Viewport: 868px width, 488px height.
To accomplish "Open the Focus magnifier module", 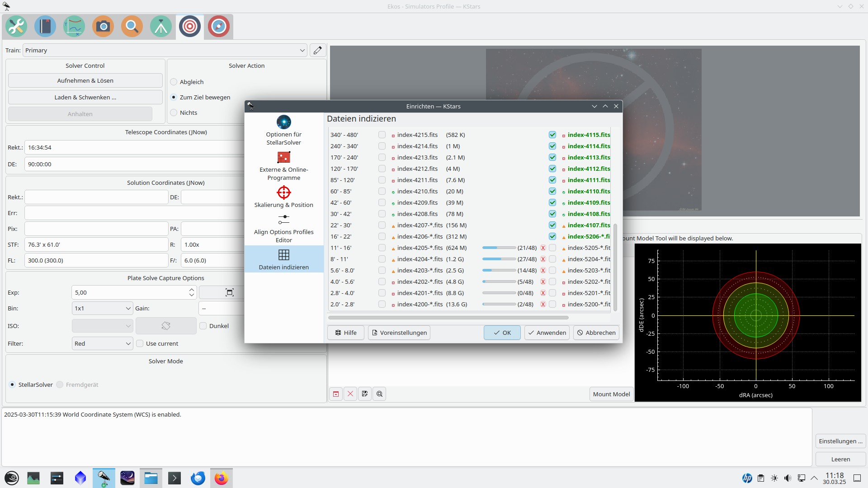I will 132,26.
